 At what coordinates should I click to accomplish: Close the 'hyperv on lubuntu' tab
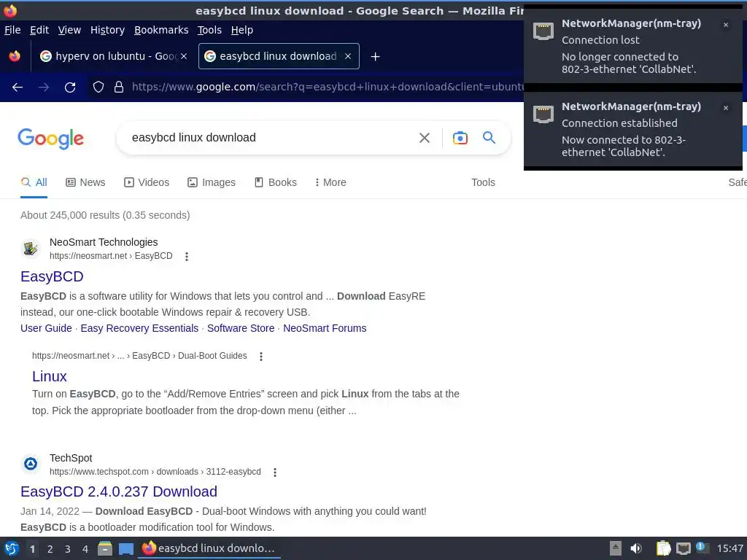click(x=184, y=56)
